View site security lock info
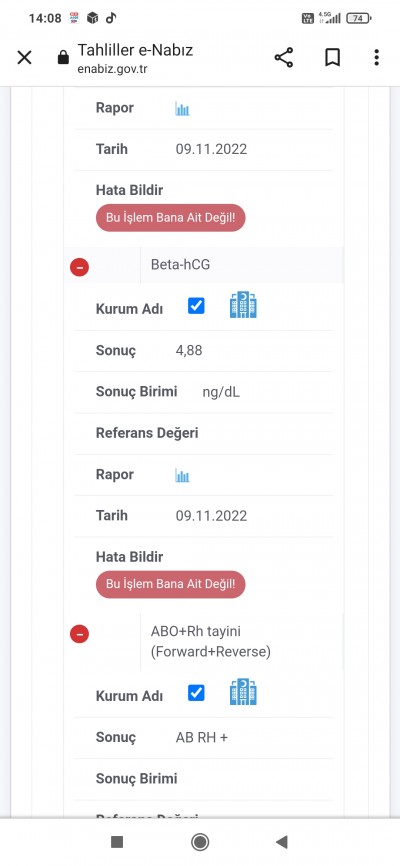 (x=64, y=57)
